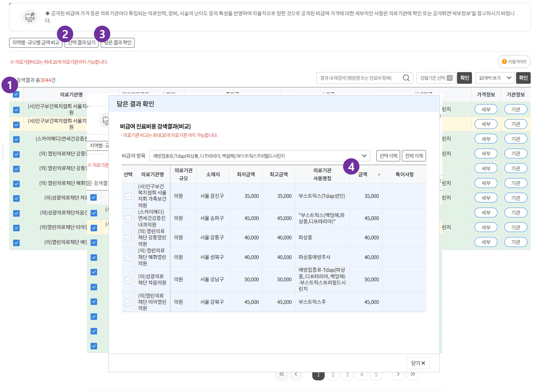Image resolution: width=542 pixels, height=392 pixels.
Task: Click the monitor icon in the notice banner
Action: (30, 17)
